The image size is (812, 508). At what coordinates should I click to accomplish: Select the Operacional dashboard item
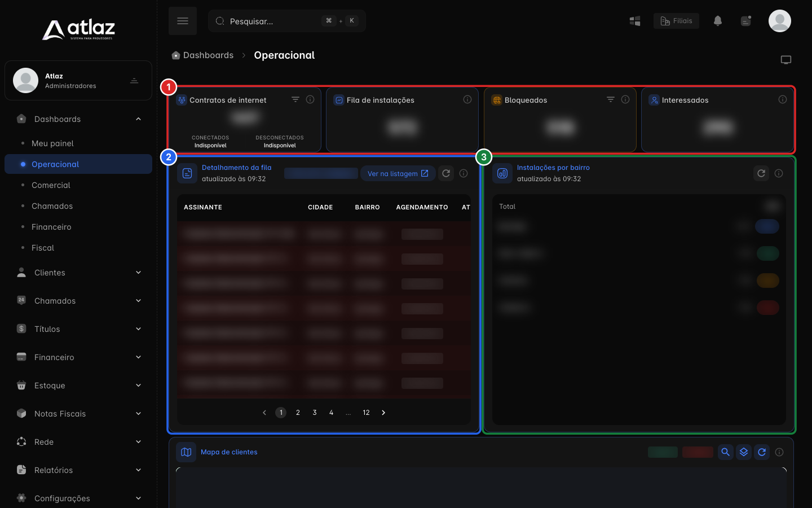(78, 164)
